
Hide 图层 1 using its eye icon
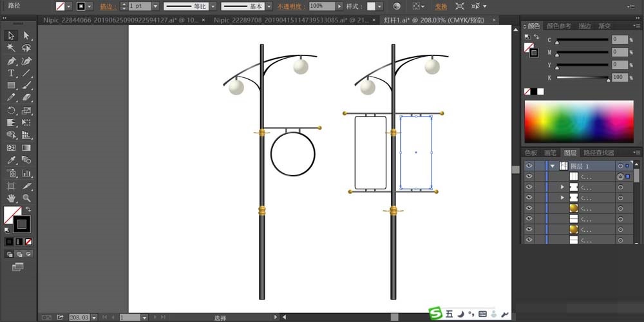[529, 166]
